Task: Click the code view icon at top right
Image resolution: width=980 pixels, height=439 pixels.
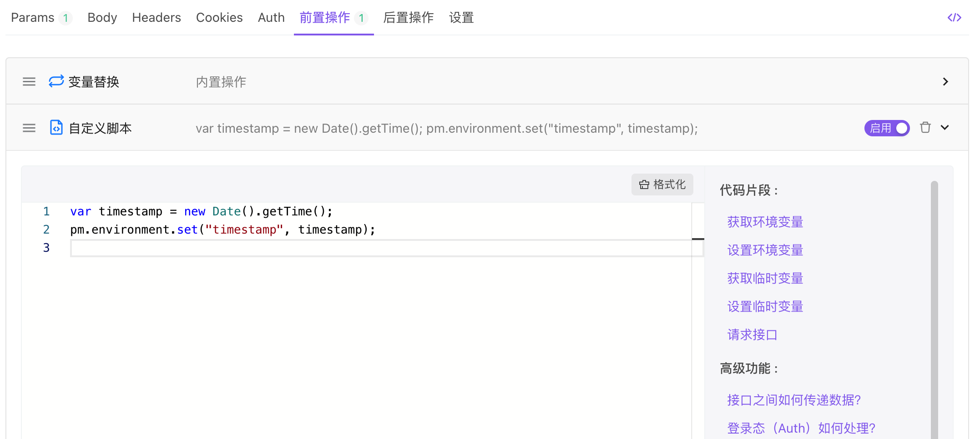Action: 954,18
